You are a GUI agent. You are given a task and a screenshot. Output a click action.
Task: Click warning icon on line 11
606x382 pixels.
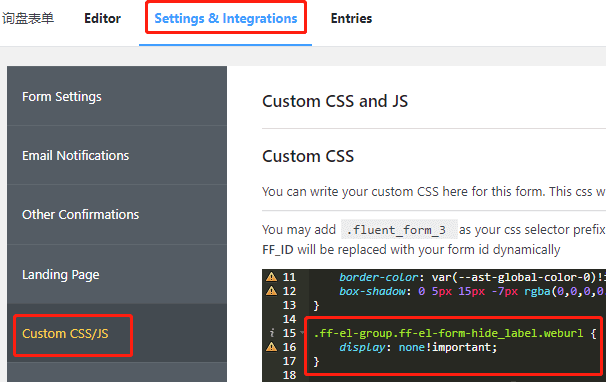pyautogui.click(x=272, y=277)
